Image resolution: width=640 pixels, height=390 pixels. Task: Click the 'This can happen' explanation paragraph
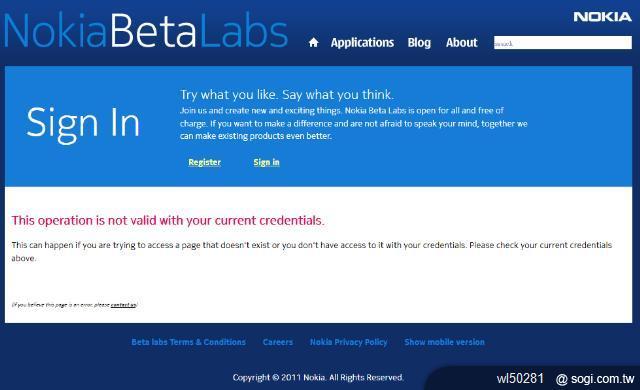tap(312, 251)
